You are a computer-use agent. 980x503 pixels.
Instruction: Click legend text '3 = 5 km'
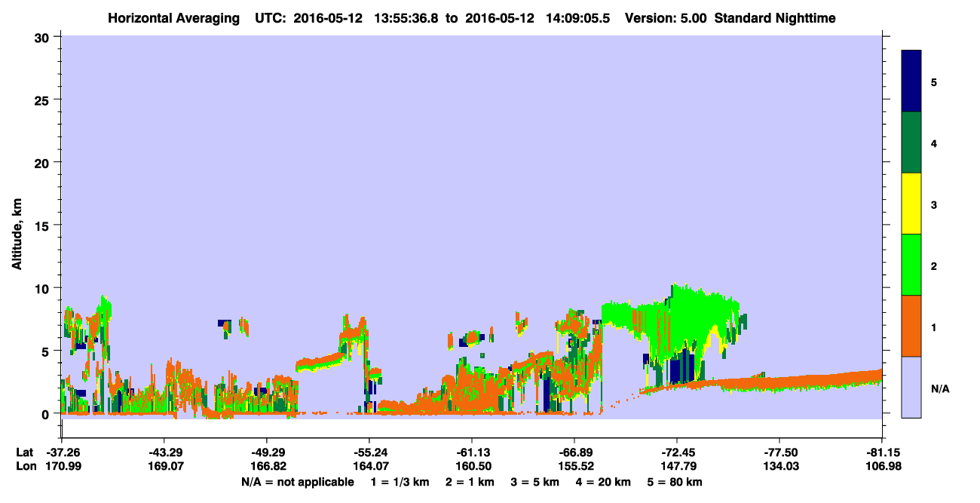[x=537, y=482]
